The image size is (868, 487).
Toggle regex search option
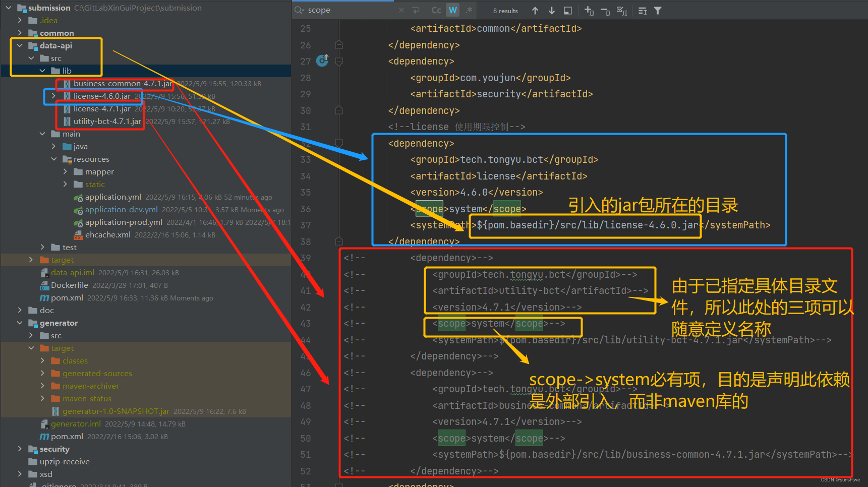tap(469, 10)
